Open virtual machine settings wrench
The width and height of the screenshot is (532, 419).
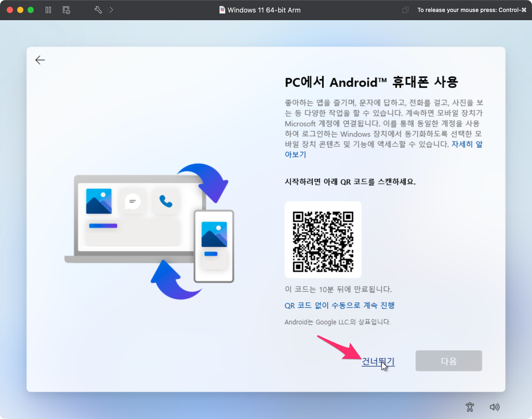[98, 10]
